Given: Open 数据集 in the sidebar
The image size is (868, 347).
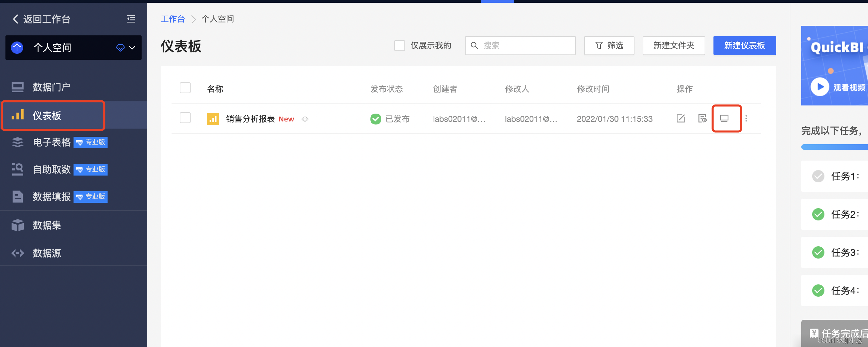Looking at the screenshot, I should [x=74, y=225].
